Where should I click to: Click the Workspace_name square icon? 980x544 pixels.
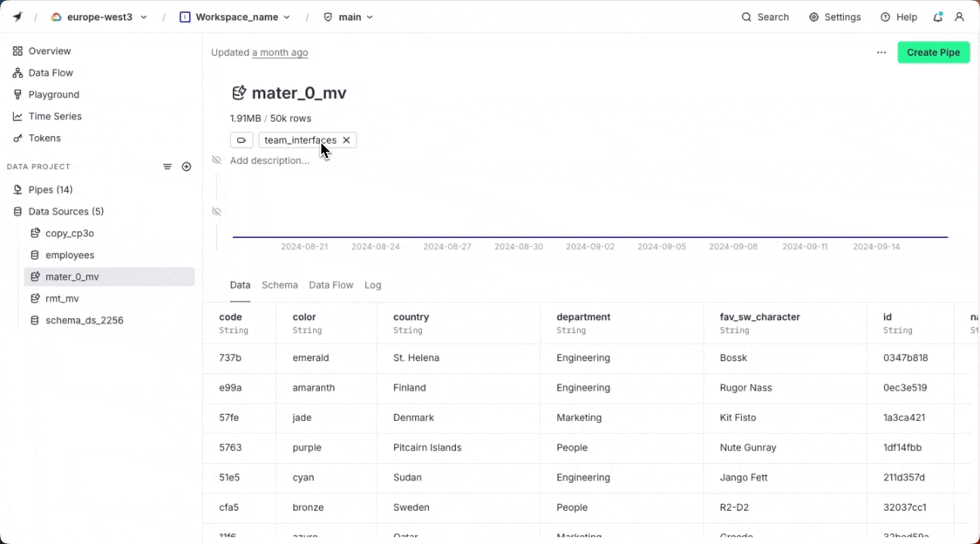(x=185, y=17)
